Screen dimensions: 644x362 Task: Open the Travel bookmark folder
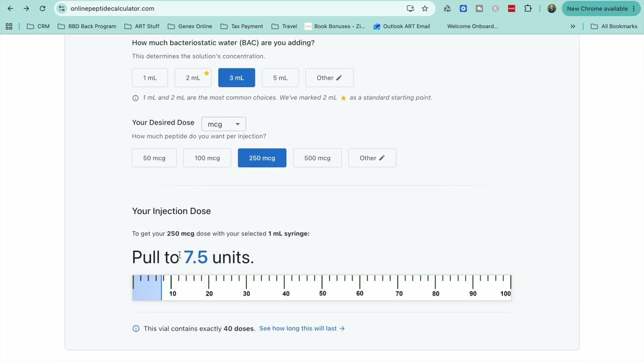(284, 26)
